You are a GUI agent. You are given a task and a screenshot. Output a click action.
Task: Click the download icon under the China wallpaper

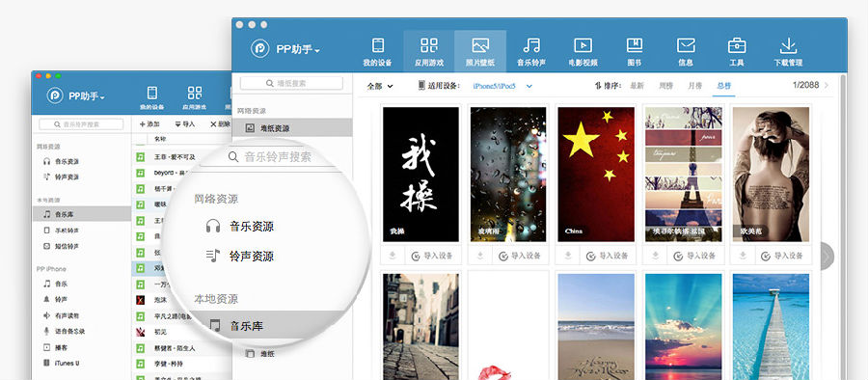(x=568, y=256)
